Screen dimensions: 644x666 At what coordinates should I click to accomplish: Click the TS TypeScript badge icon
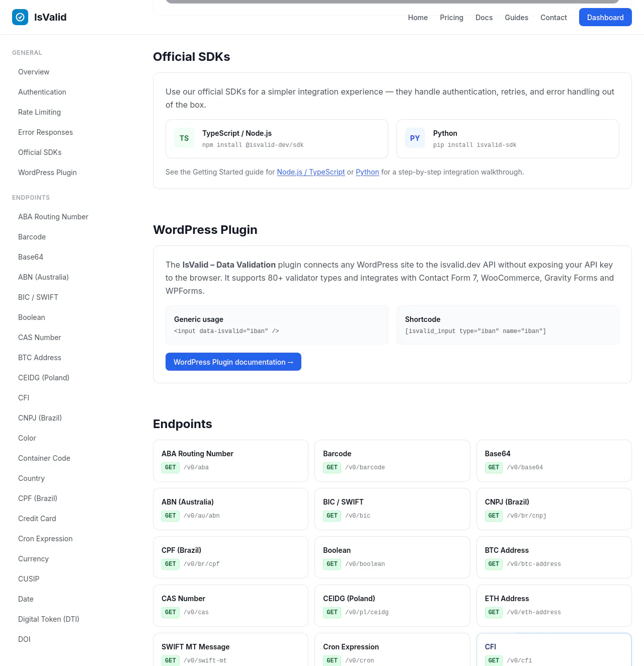[x=184, y=138]
